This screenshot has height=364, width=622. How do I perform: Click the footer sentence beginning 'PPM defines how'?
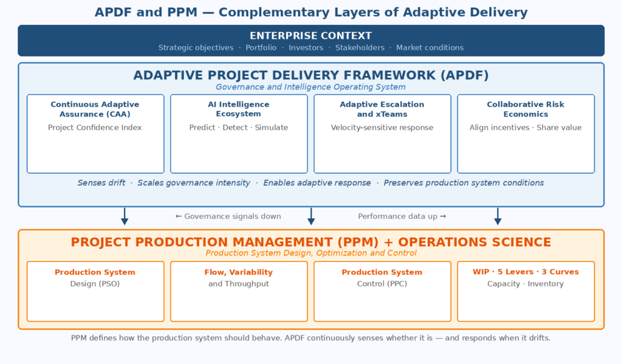coord(310,338)
